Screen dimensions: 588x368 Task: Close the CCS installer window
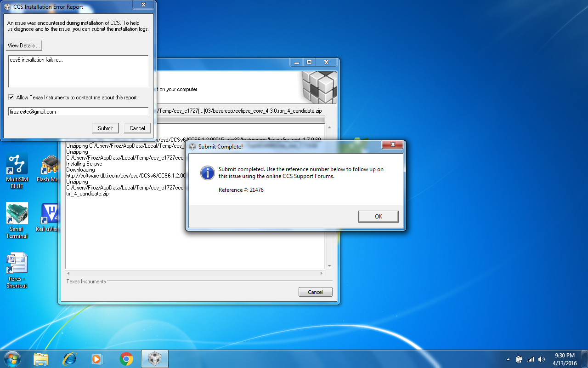(326, 62)
